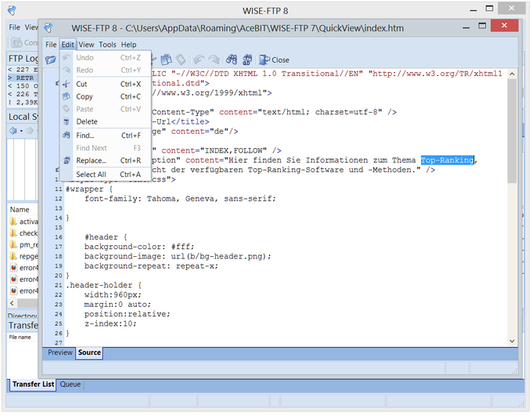
Task: Close the open Edit menu via its title
Action: [67, 45]
